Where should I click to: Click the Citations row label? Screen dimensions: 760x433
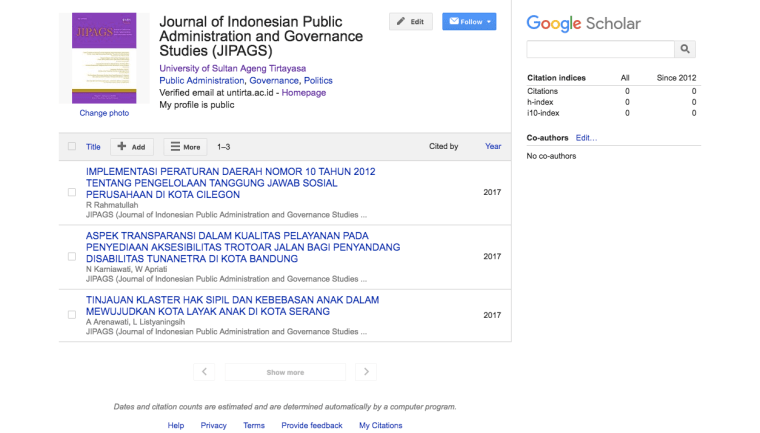542,91
